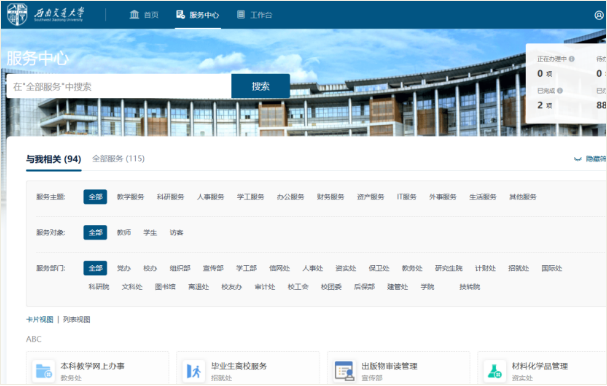607x386 pixels.
Task: Select 学生 under 服务对象 filter
Action: [150, 232]
